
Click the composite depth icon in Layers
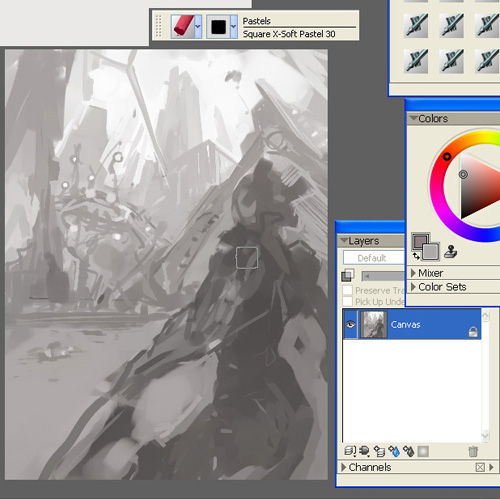tap(348, 275)
